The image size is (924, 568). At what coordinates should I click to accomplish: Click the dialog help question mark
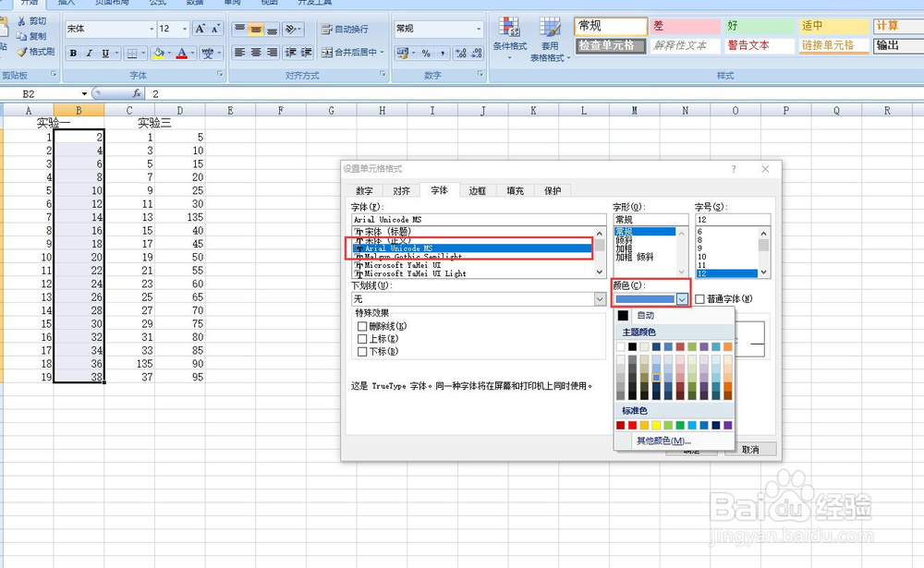click(x=734, y=169)
